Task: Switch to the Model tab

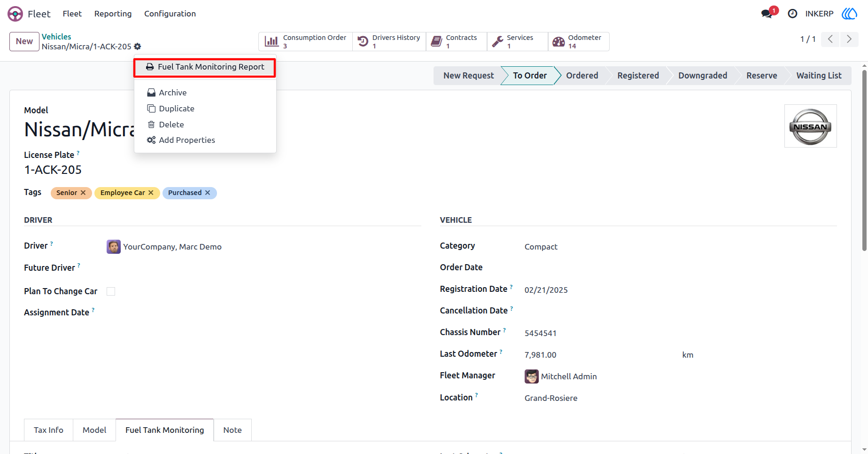Action: [x=94, y=430]
